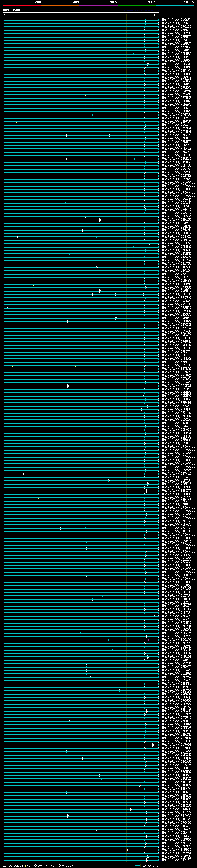Click the red 20% identity color segment

pos(22,6)
